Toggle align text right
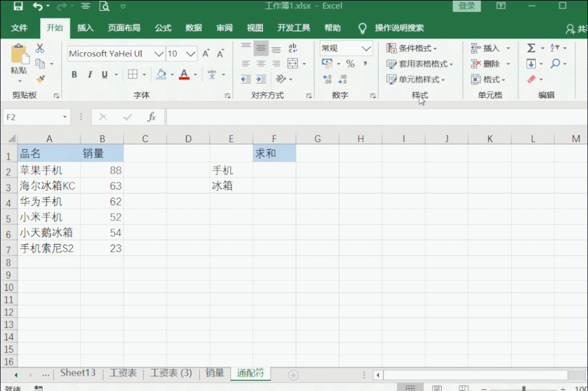The image size is (588, 391). tap(276, 64)
